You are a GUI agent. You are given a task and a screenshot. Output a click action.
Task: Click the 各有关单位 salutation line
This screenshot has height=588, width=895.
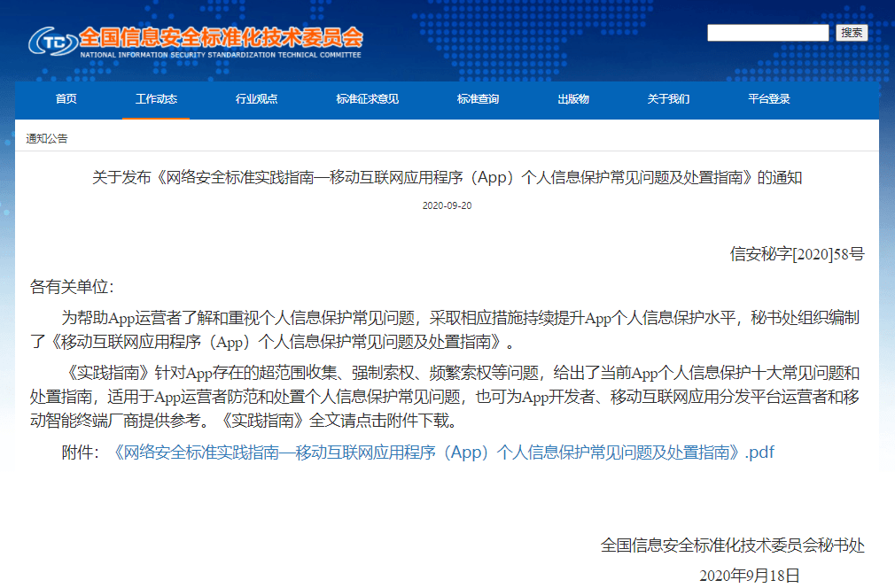point(72,287)
